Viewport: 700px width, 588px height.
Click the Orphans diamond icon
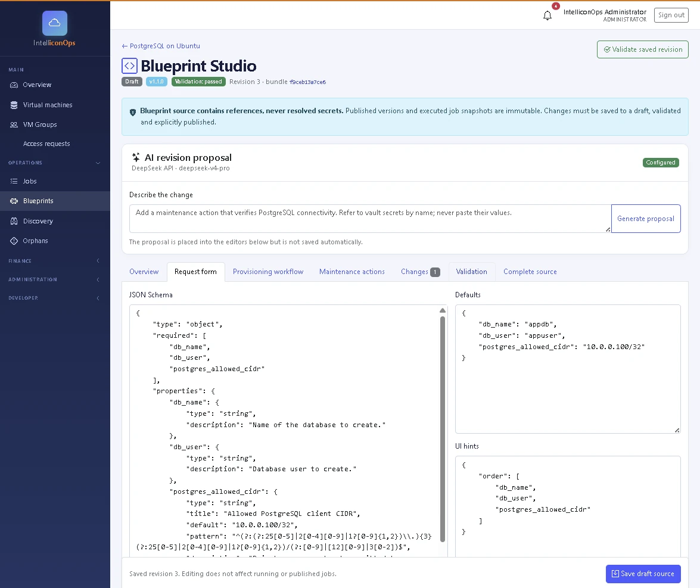point(14,241)
